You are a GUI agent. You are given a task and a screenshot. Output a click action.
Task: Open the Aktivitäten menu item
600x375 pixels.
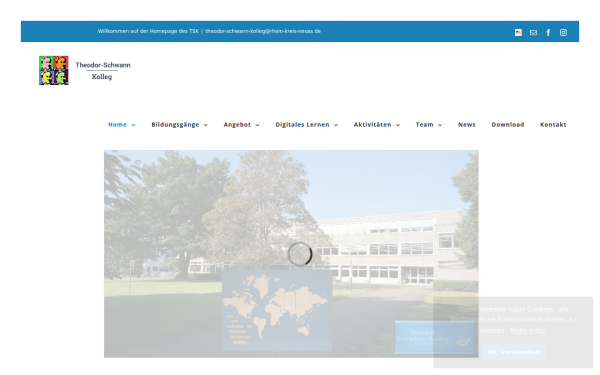pos(372,125)
